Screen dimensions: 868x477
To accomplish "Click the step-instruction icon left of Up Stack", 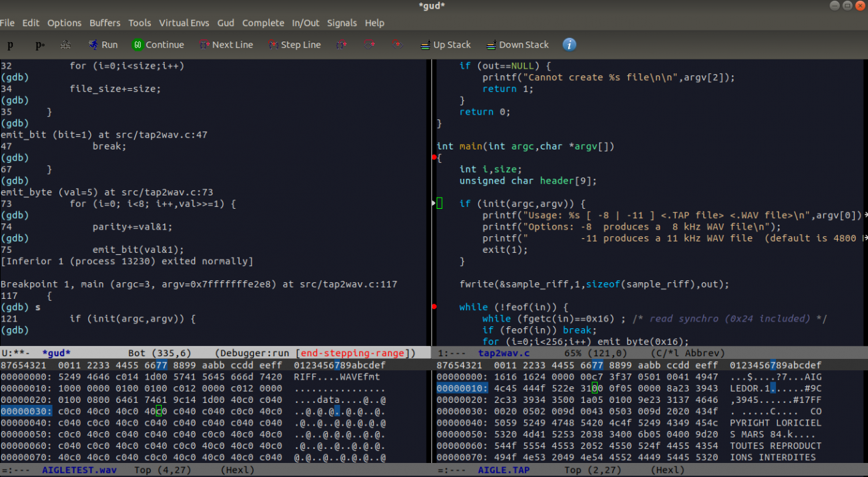I will (397, 45).
